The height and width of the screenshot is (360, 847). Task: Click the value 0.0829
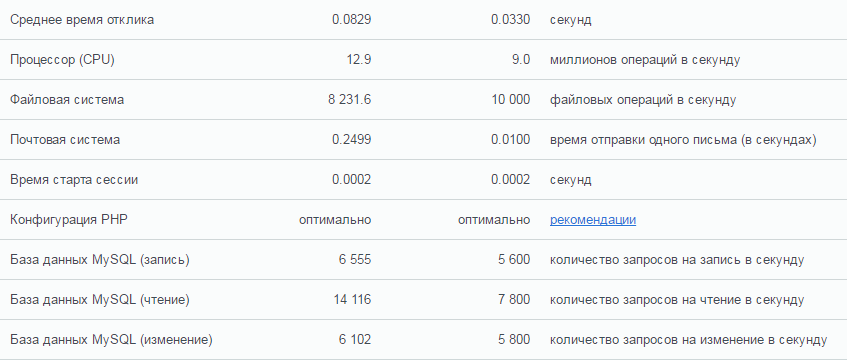352,20
